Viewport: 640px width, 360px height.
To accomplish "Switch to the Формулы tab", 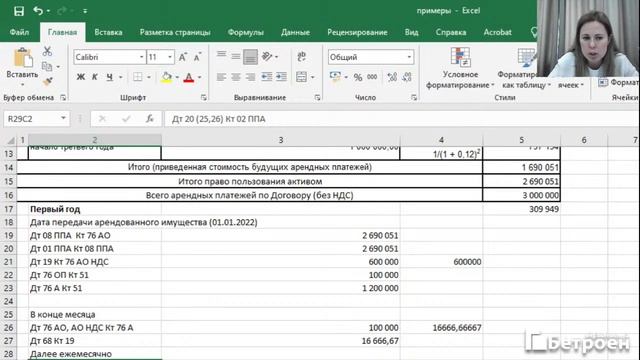I will point(246,32).
